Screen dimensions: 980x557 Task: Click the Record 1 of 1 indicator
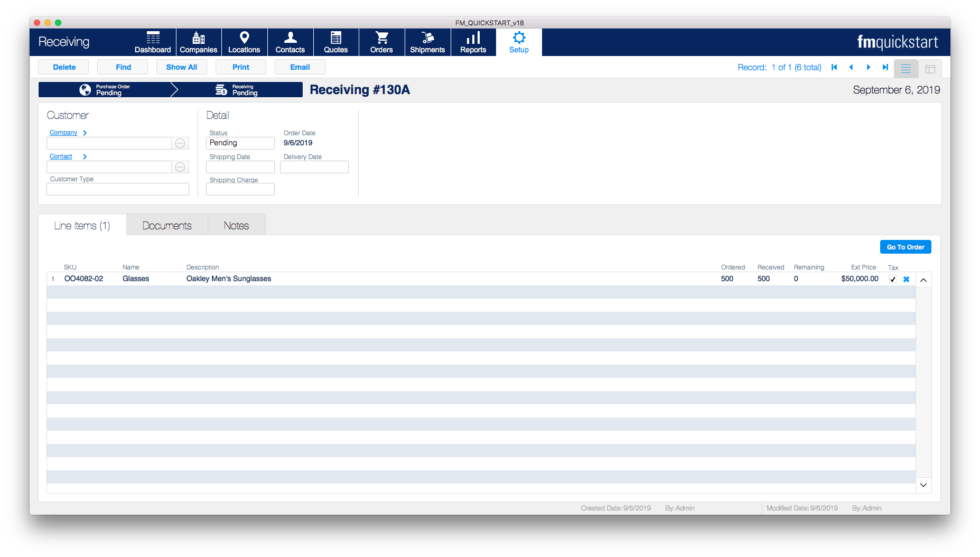click(x=780, y=67)
